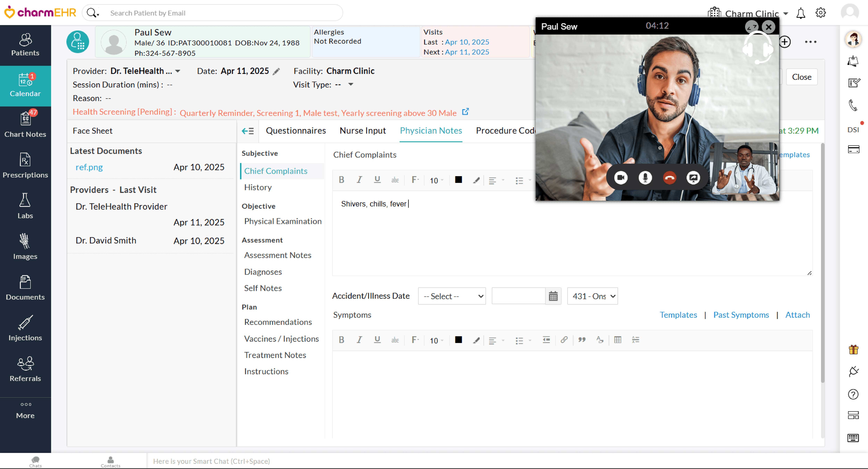868x469 pixels.
Task: Open the Questionnaires tab
Action: [x=296, y=131]
